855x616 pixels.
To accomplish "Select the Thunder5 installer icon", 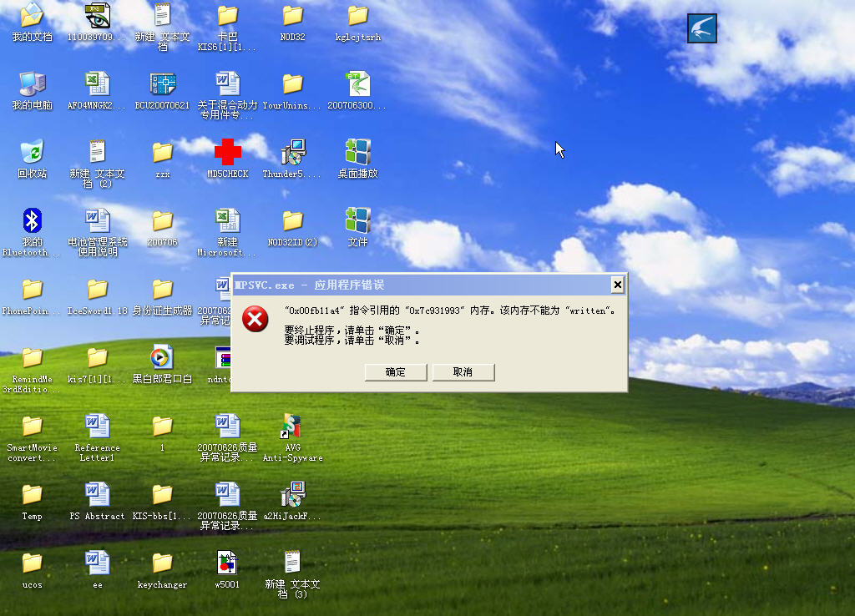I will pos(292,159).
